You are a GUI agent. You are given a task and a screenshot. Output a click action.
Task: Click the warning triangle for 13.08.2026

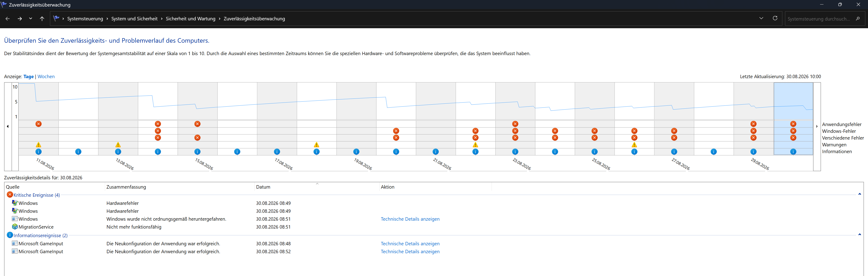(118, 145)
